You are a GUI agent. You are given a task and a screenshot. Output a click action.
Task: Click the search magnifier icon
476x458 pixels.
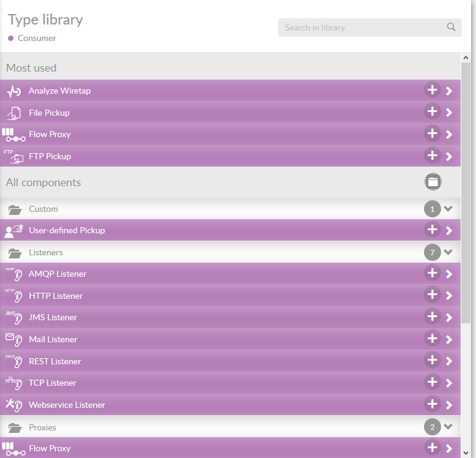click(451, 27)
